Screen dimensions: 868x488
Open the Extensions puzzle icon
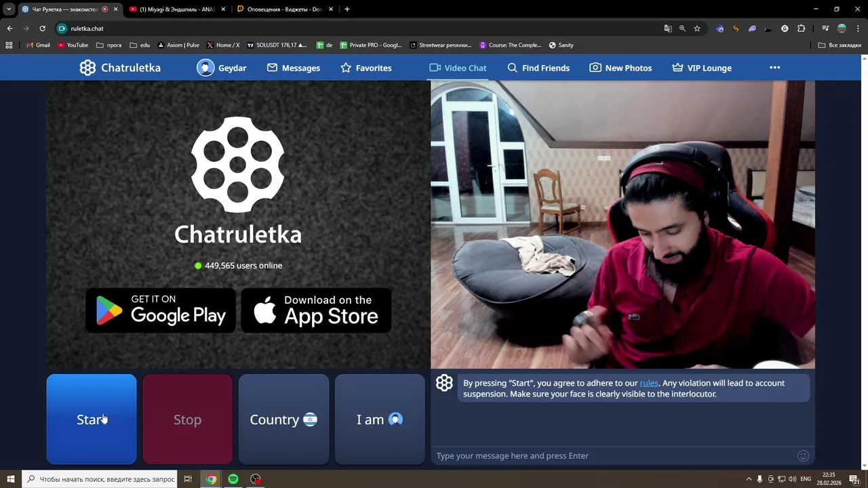[801, 28]
